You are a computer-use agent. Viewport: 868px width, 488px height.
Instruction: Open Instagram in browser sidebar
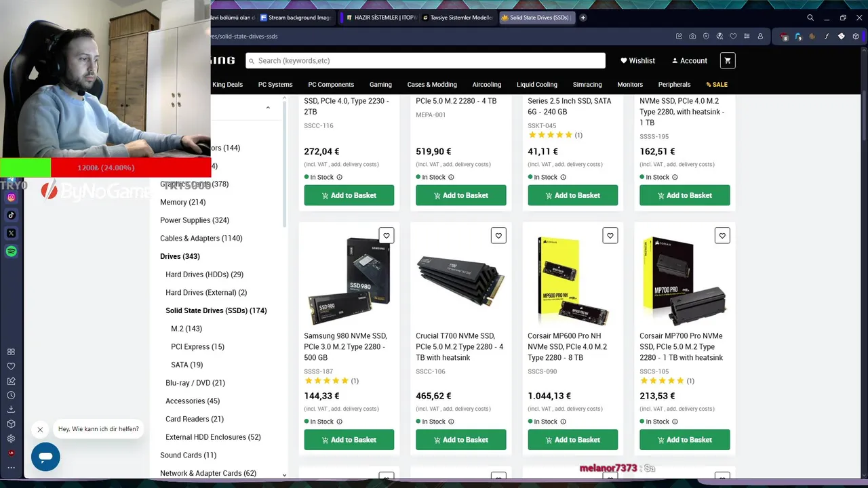(11, 197)
